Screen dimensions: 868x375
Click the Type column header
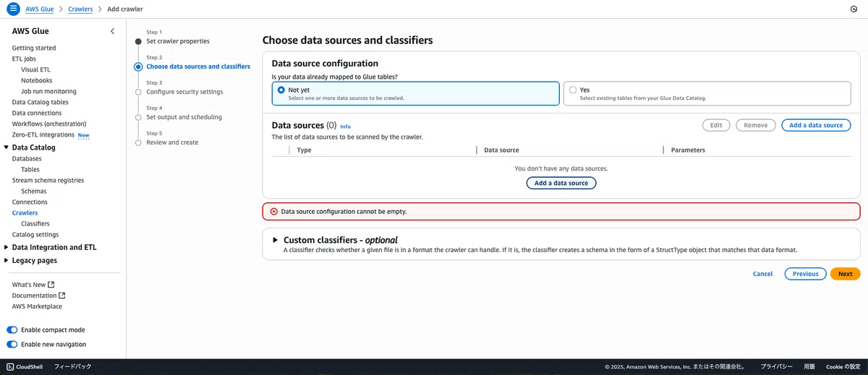[305, 150]
